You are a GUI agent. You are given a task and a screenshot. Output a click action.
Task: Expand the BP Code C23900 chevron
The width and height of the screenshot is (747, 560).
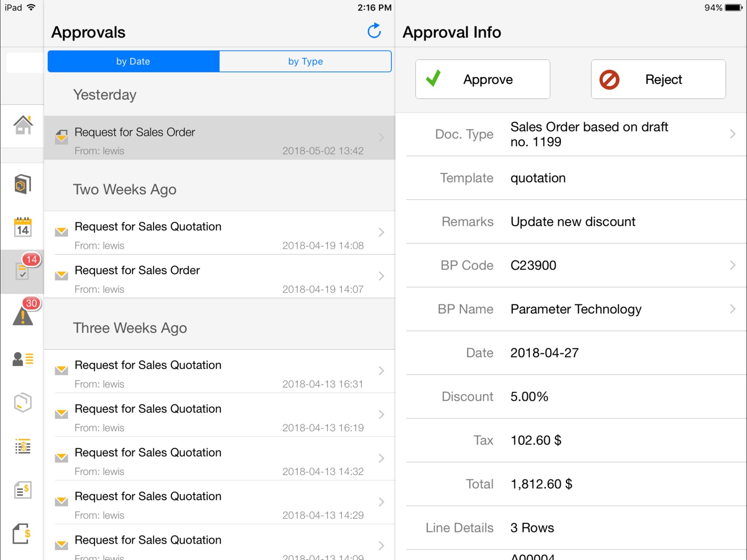coord(733,265)
